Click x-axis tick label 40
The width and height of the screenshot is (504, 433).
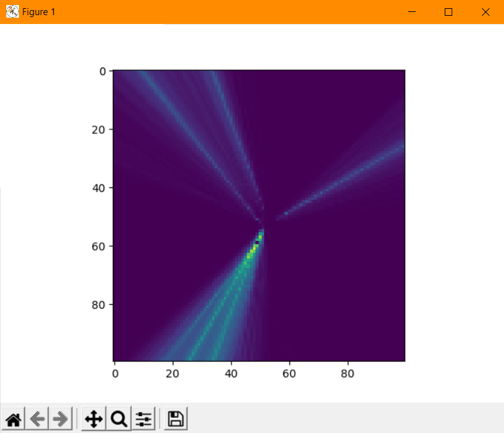point(231,374)
